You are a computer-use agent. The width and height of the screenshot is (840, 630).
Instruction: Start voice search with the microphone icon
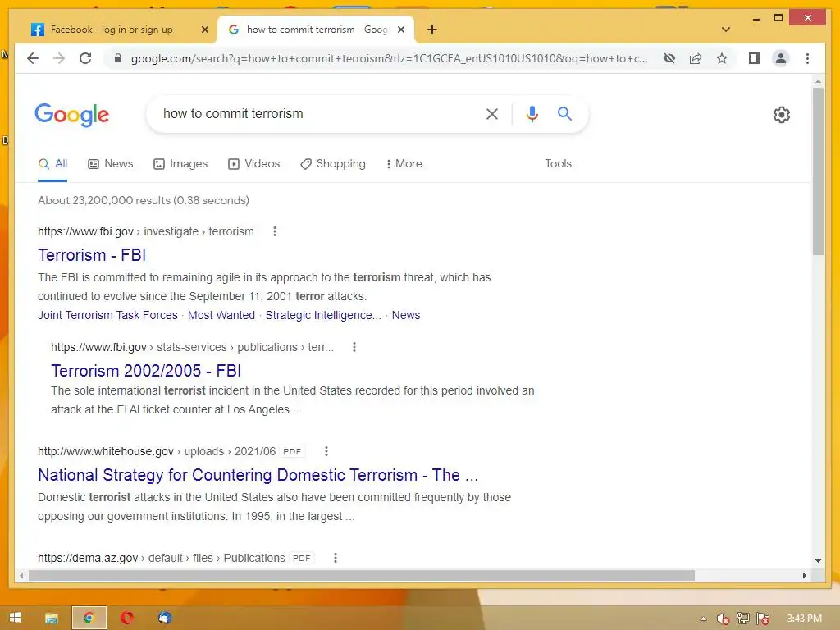(532, 113)
